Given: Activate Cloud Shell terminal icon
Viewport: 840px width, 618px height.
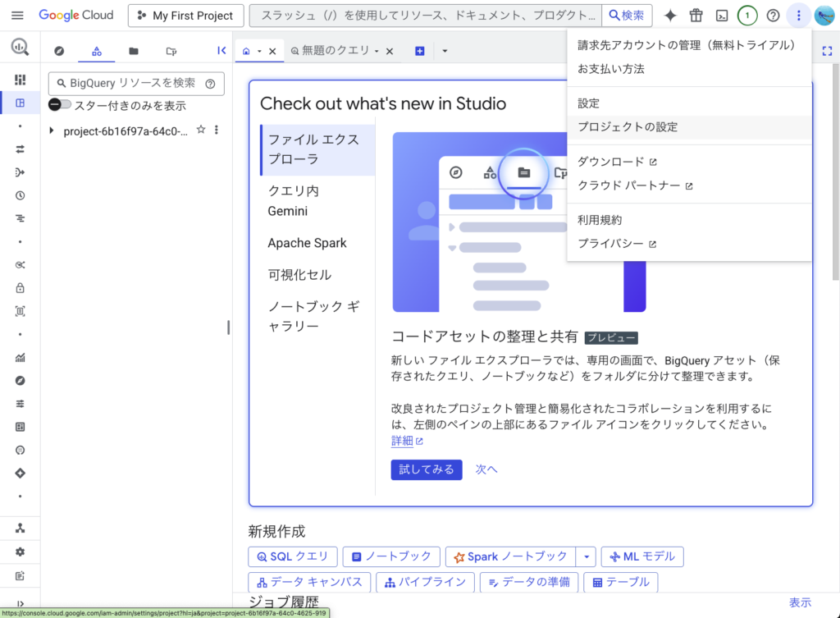Looking at the screenshot, I should point(722,16).
